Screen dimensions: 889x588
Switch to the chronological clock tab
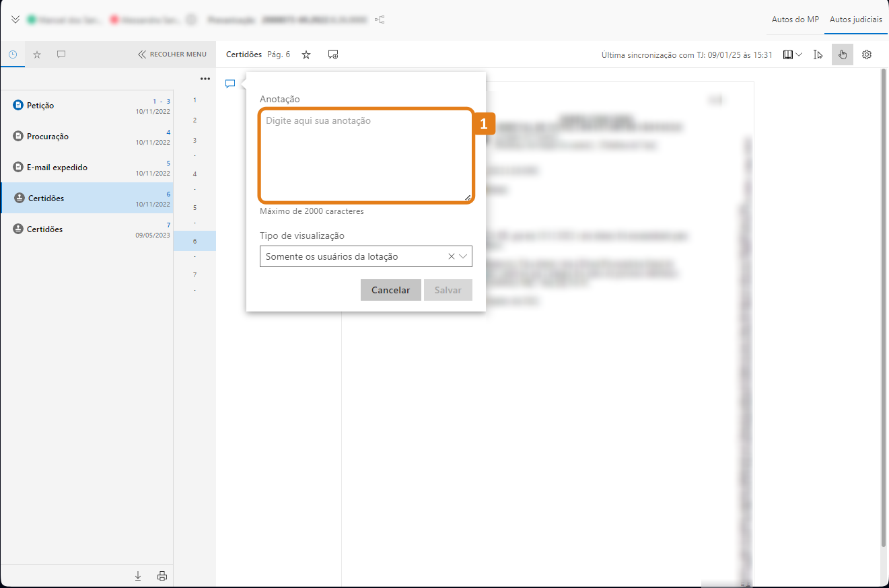point(13,54)
